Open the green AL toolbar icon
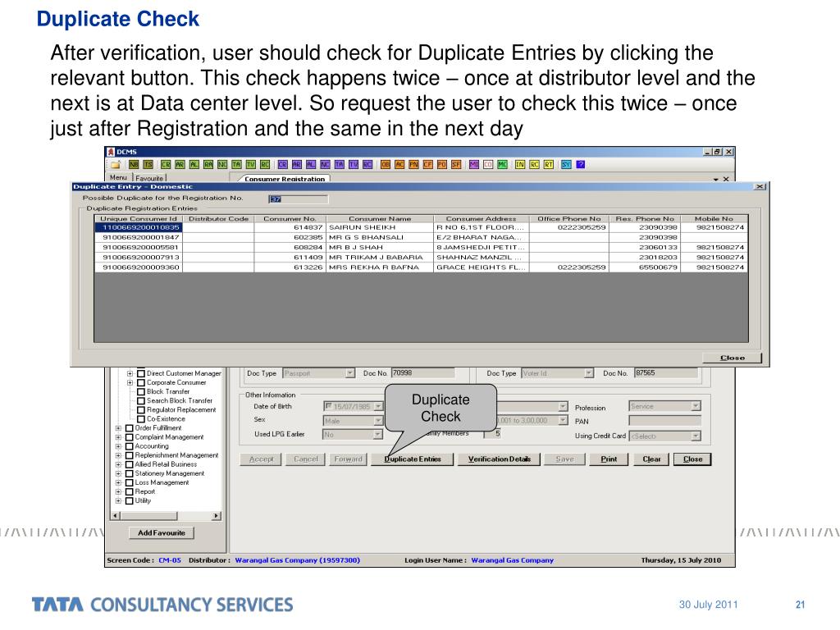Viewport: 840px width, 630px height. (194, 164)
